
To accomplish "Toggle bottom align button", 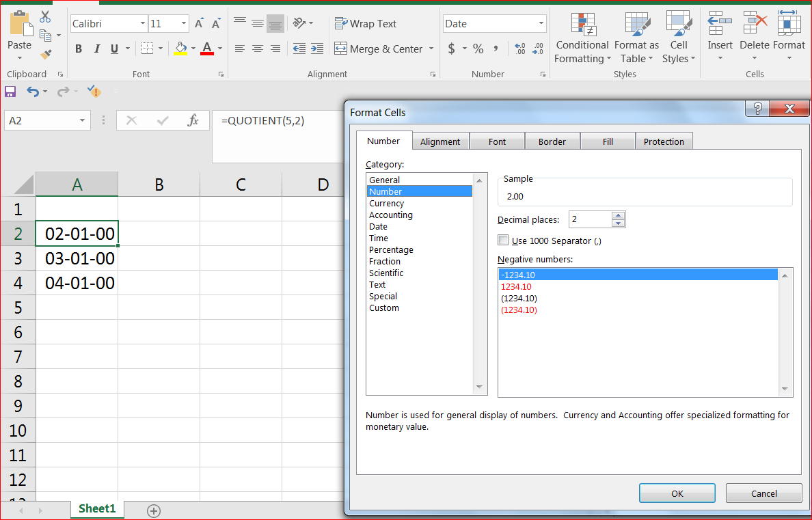I will pos(275,23).
